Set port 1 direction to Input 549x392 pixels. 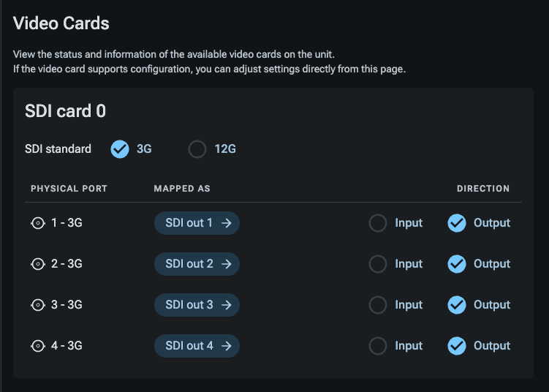click(x=378, y=223)
